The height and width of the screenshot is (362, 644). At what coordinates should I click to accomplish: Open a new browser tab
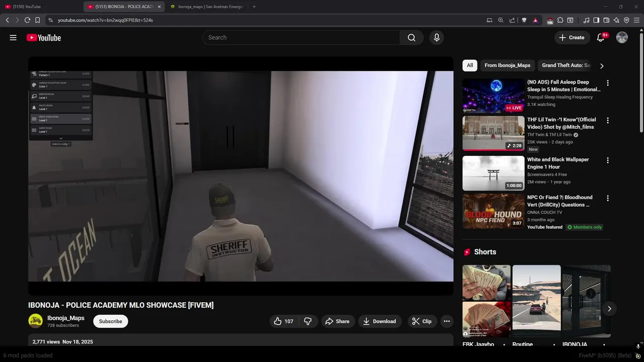254,7
